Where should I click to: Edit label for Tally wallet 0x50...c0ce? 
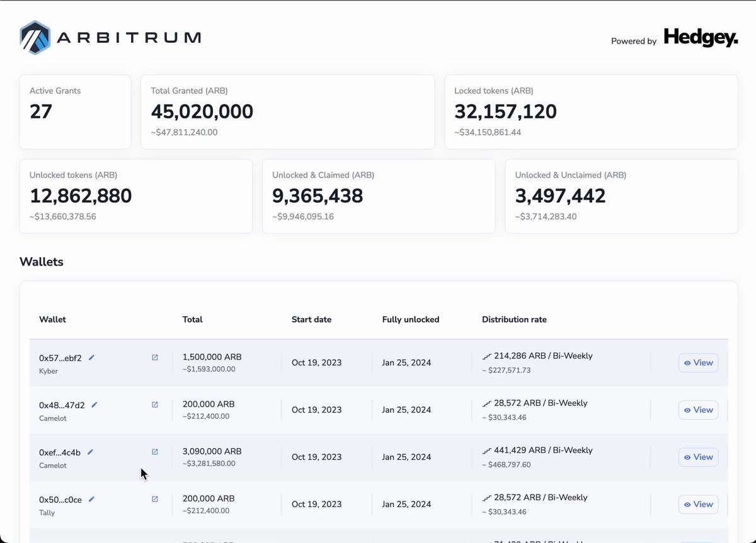click(x=91, y=499)
